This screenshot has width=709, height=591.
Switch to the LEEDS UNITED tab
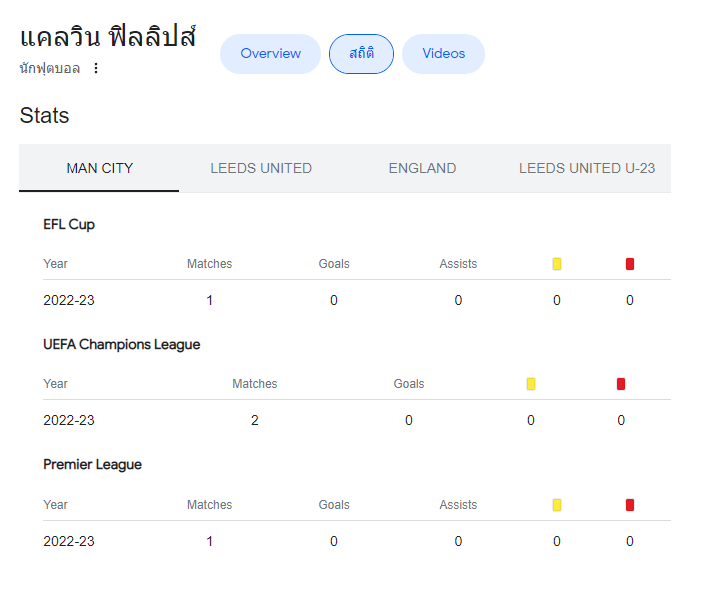pos(261,168)
